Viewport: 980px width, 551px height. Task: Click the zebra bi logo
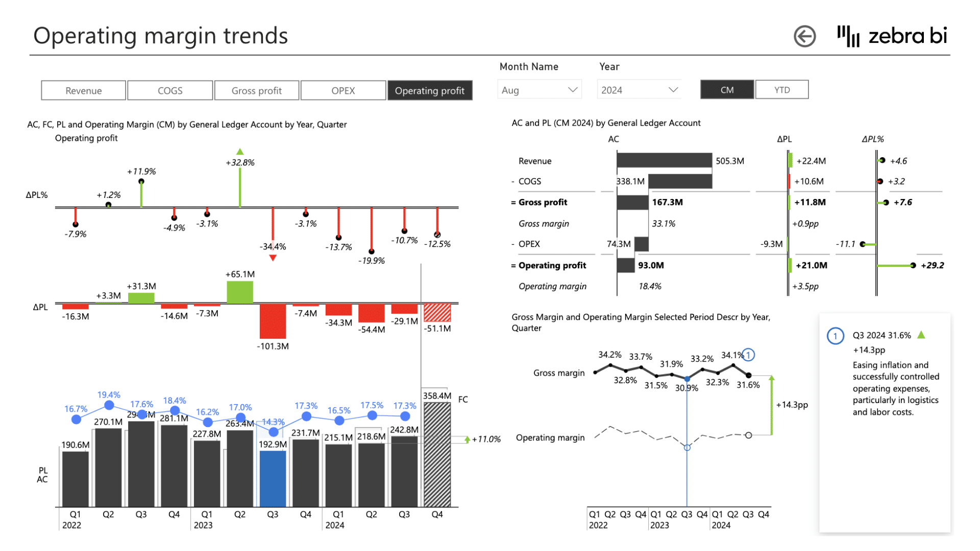tap(892, 36)
